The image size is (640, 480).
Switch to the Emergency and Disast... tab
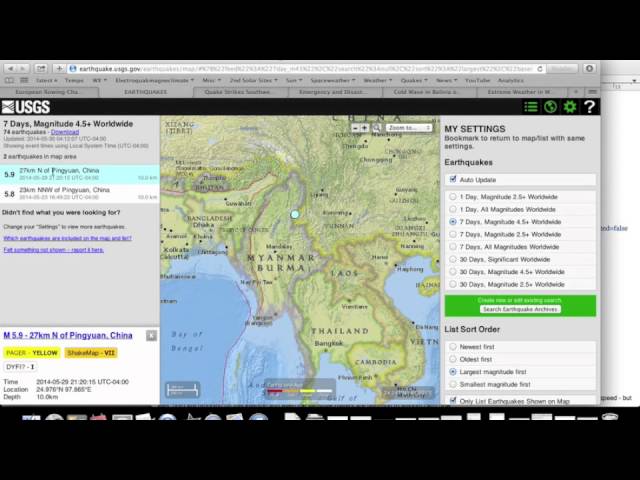(335, 92)
